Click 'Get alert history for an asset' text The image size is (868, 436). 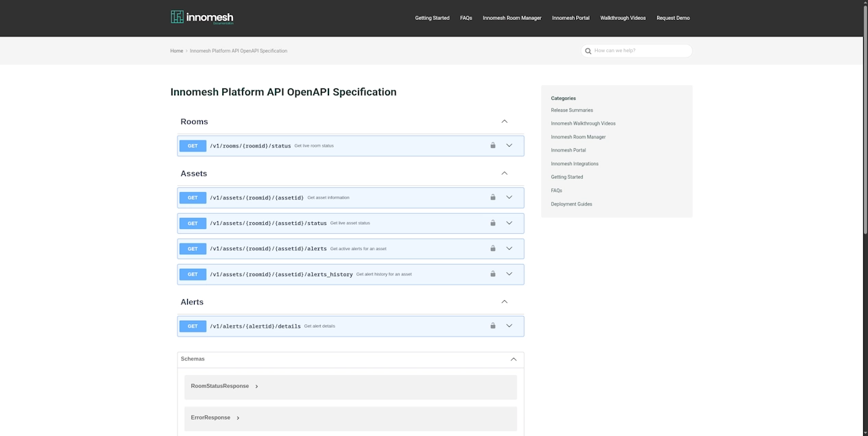pyautogui.click(x=384, y=274)
